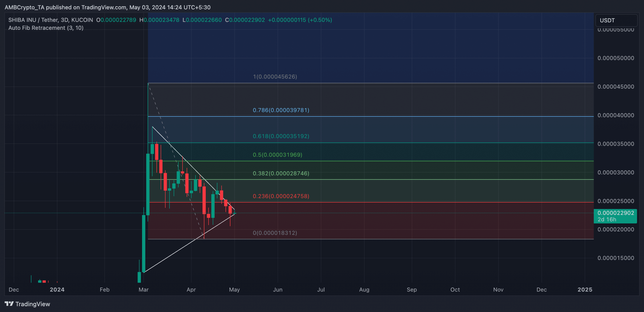Screen dimensions: 644x312
Task: Click the 0.000040000 price scale label
Action: pyautogui.click(x=616, y=115)
